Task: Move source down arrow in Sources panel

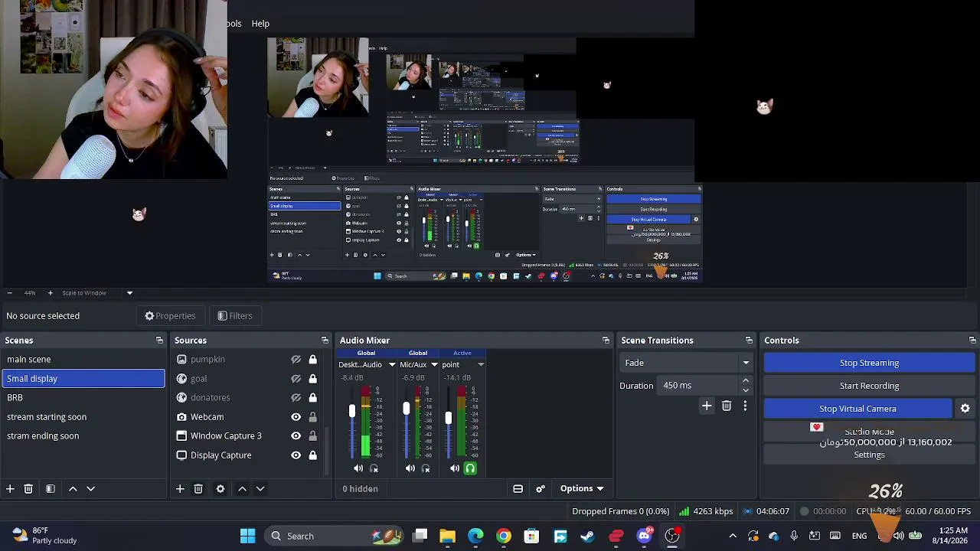Action: point(260,488)
